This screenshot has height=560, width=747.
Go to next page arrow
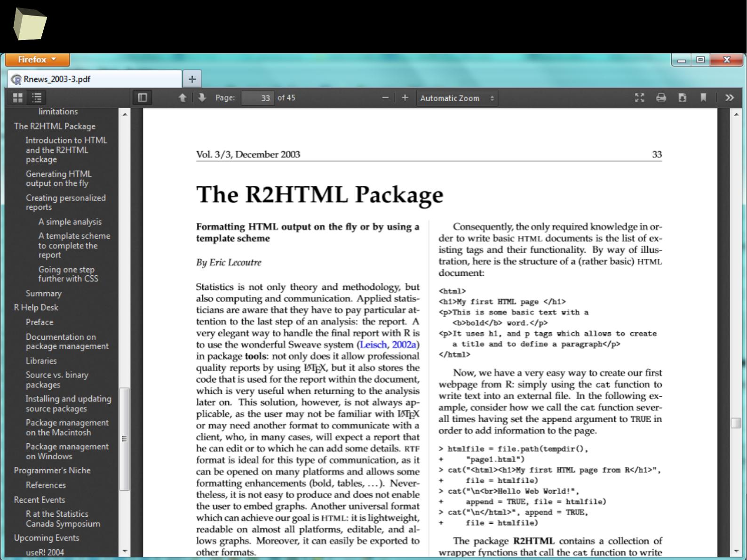click(x=202, y=98)
